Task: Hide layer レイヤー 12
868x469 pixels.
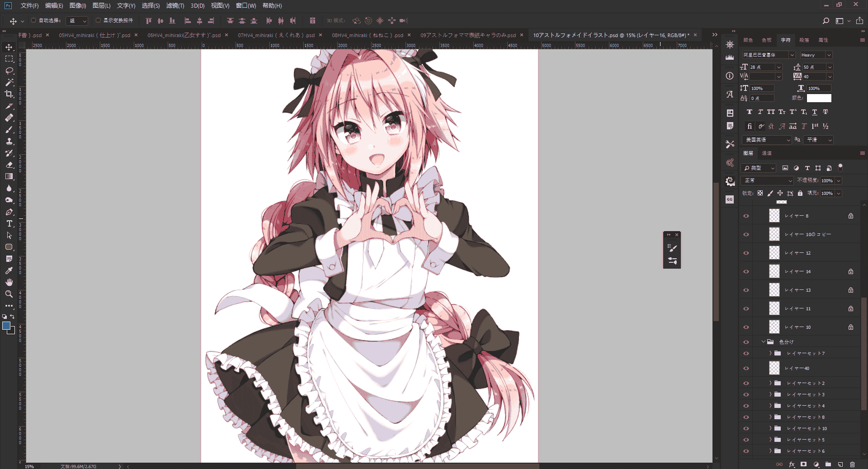Action: 746,253
